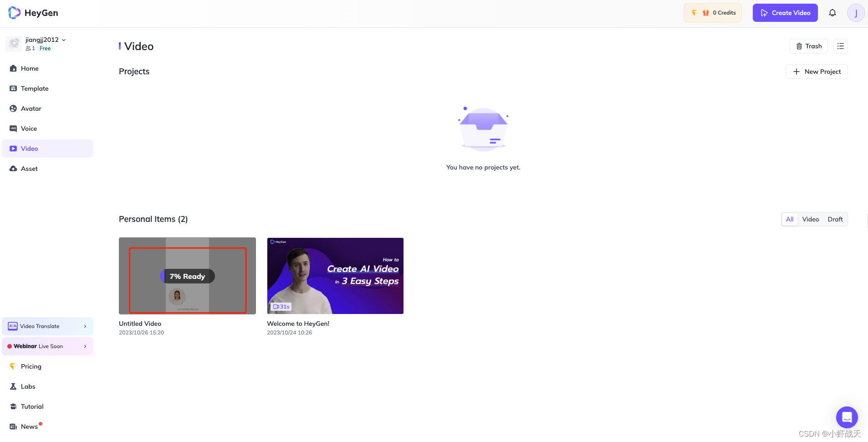The image size is (868, 442).
Task: Switch to list view layout icon
Action: (841, 46)
